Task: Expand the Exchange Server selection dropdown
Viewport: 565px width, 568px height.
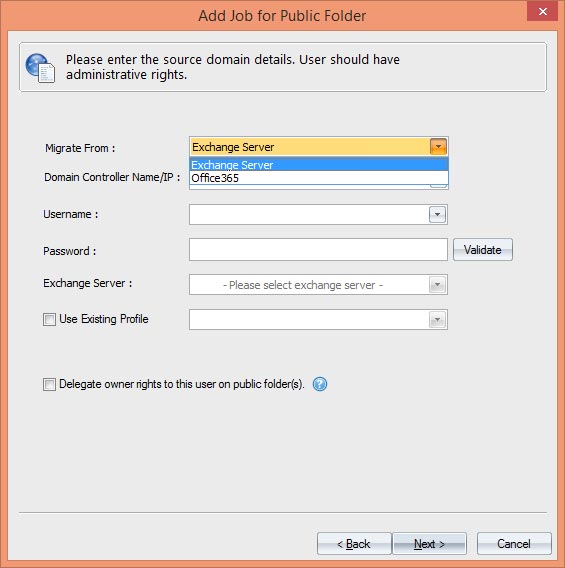Action: (x=437, y=285)
